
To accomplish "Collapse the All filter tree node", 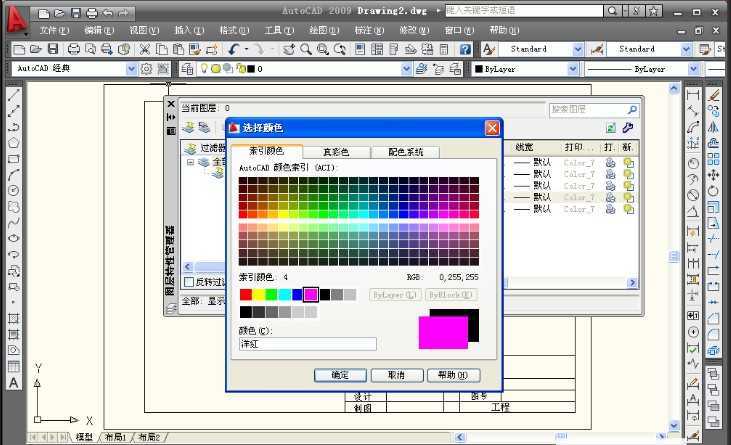I will click(190, 162).
